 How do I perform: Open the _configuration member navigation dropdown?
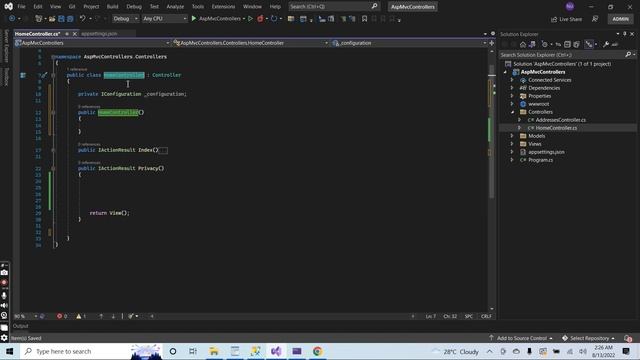pos(409,43)
